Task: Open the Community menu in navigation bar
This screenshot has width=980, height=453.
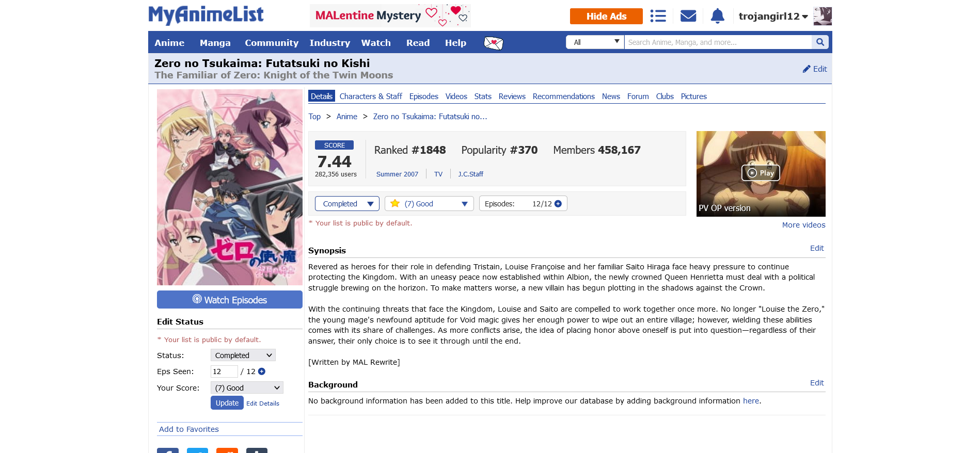Action: click(272, 43)
